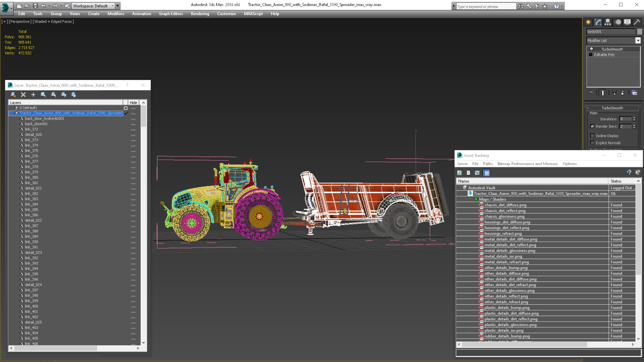Click the Undo arrow icon
Image resolution: width=644 pixels, height=362 pixels.
(43, 6)
